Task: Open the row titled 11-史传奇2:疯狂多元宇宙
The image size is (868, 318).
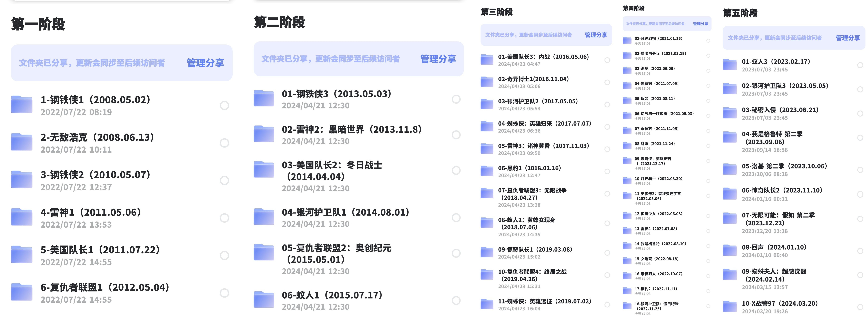Action: [667, 198]
